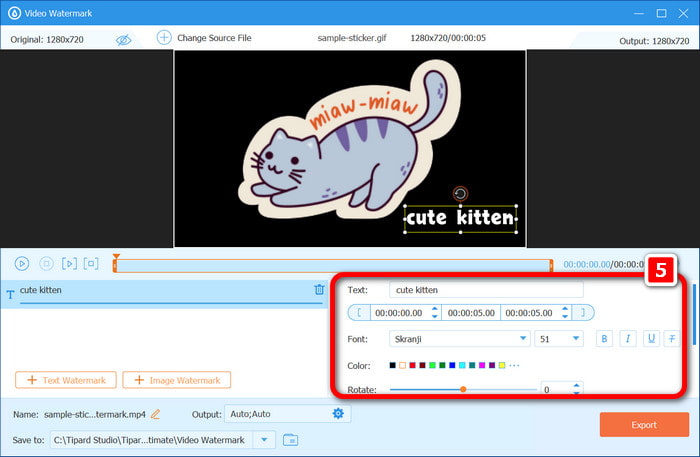Expand the Save to path dropdown arrow
Image resolution: width=700 pixels, height=457 pixels.
pos(264,440)
